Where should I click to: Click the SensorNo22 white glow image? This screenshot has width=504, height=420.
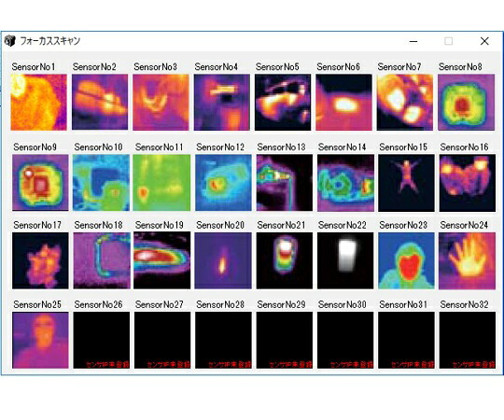[345, 260]
